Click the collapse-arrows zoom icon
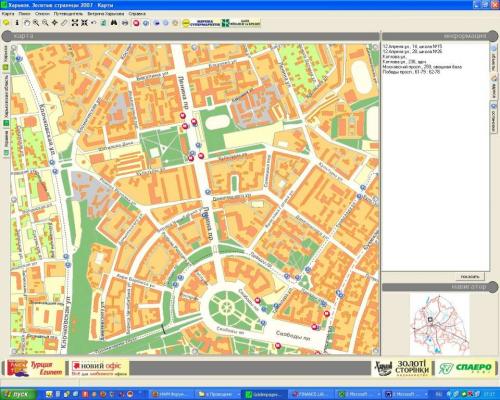The width and height of the screenshot is (500, 400). [x=84, y=23]
